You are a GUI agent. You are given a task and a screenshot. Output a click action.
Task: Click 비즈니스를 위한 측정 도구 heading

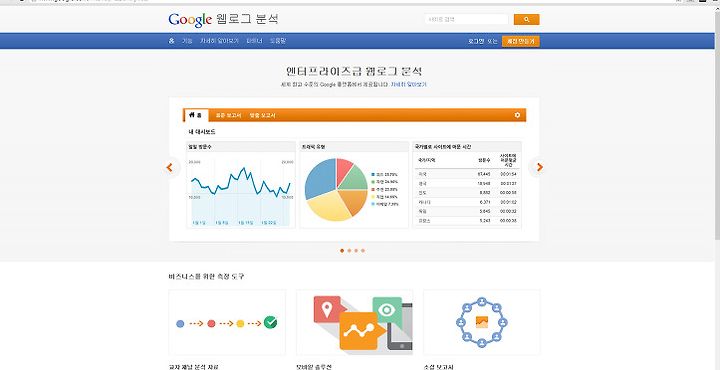(207, 276)
